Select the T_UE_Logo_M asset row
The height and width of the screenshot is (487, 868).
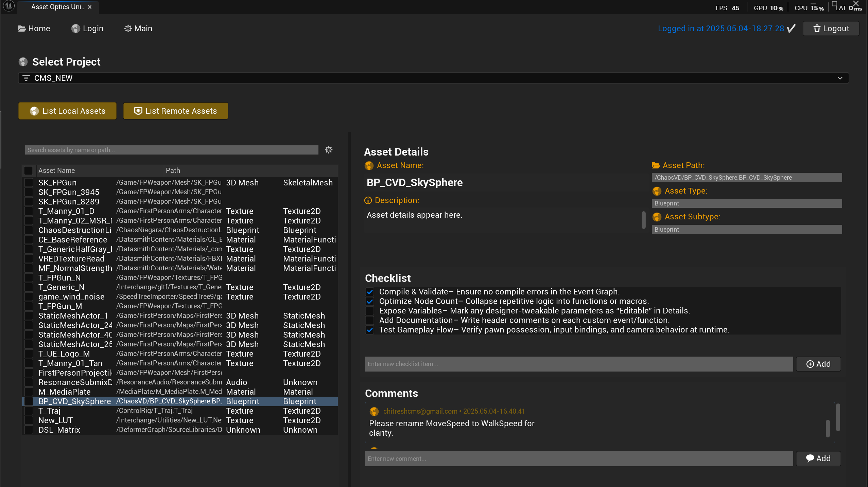[x=180, y=354]
